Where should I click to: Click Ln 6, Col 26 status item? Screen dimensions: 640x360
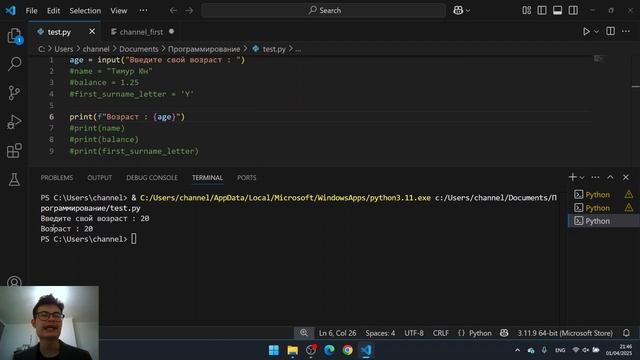coord(337,333)
